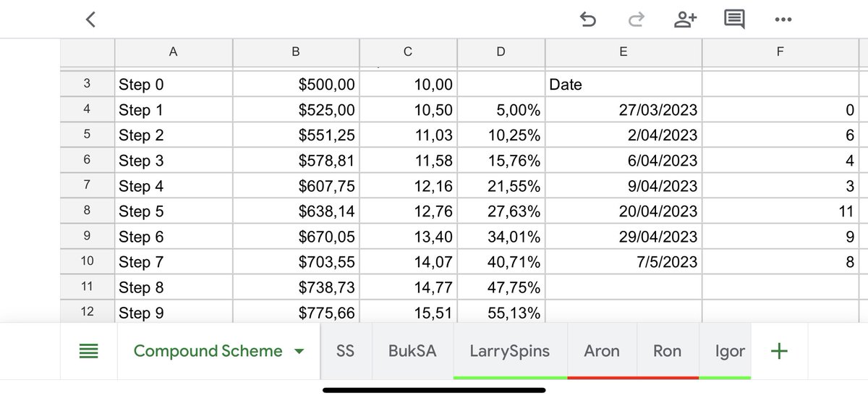Select the cell '$775,66'

(x=296, y=312)
